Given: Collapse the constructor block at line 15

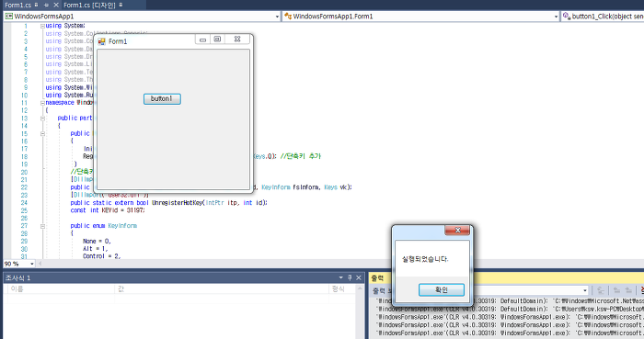Looking at the screenshot, I should (x=42, y=133).
